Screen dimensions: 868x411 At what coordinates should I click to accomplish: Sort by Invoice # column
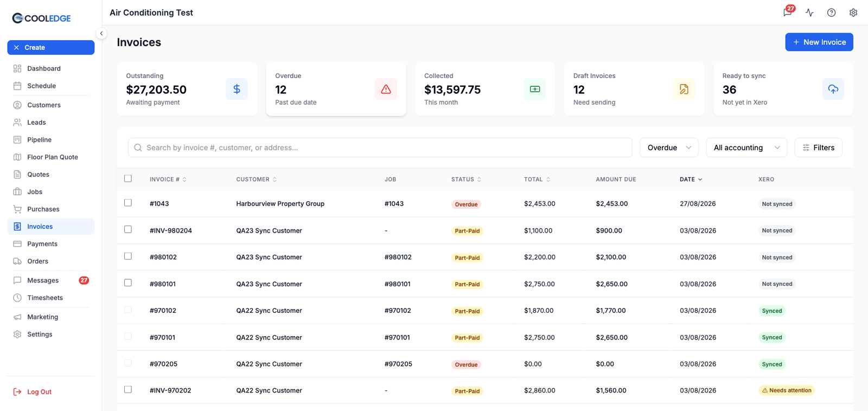tap(168, 179)
